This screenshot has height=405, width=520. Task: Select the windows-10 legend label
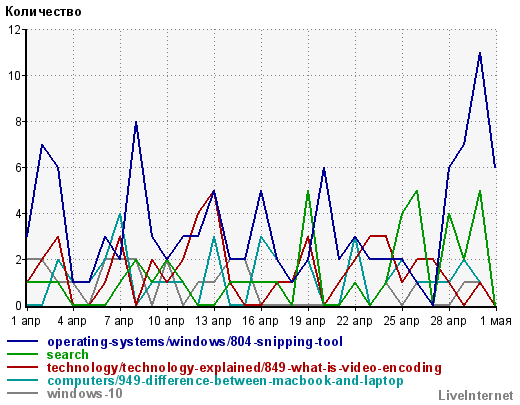[x=85, y=394]
